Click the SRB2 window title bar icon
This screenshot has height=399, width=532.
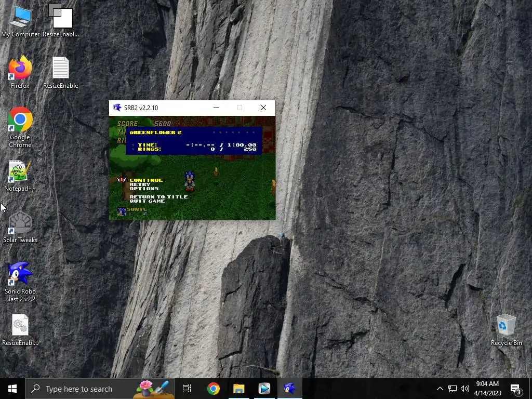tap(117, 108)
